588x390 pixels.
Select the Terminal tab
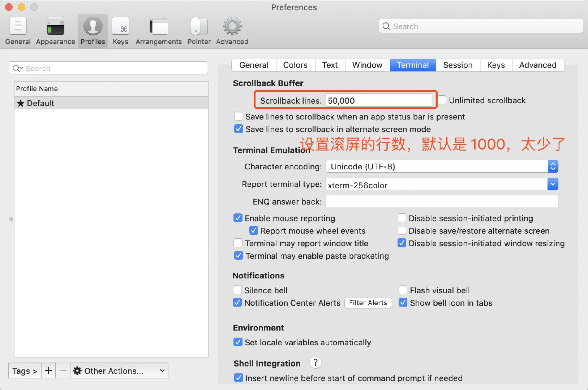[x=413, y=65]
